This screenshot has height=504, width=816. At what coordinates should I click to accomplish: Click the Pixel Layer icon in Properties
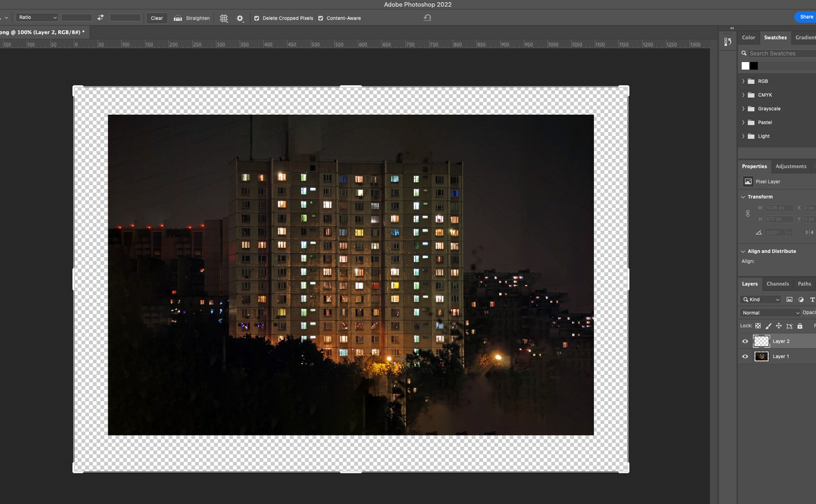pos(748,182)
